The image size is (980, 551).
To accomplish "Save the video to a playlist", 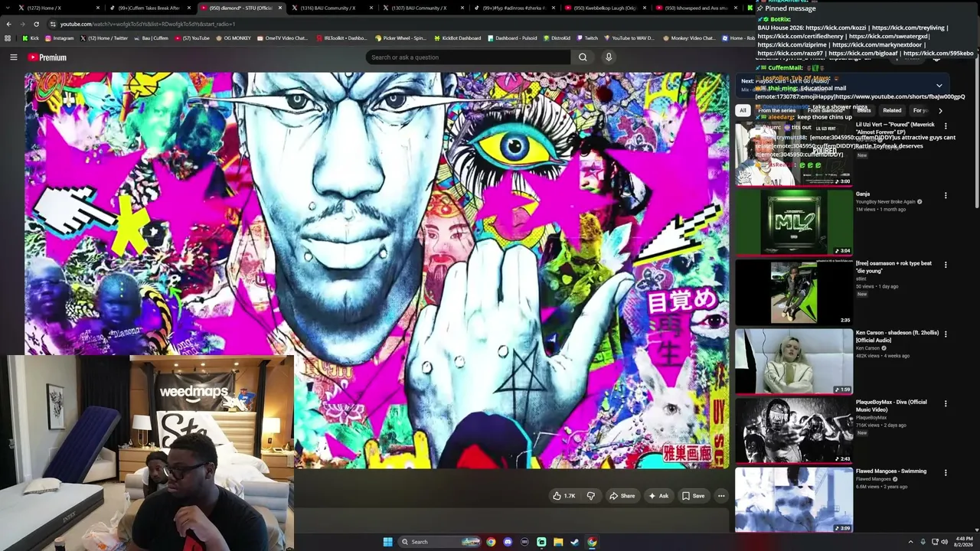I will click(x=693, y=496).
